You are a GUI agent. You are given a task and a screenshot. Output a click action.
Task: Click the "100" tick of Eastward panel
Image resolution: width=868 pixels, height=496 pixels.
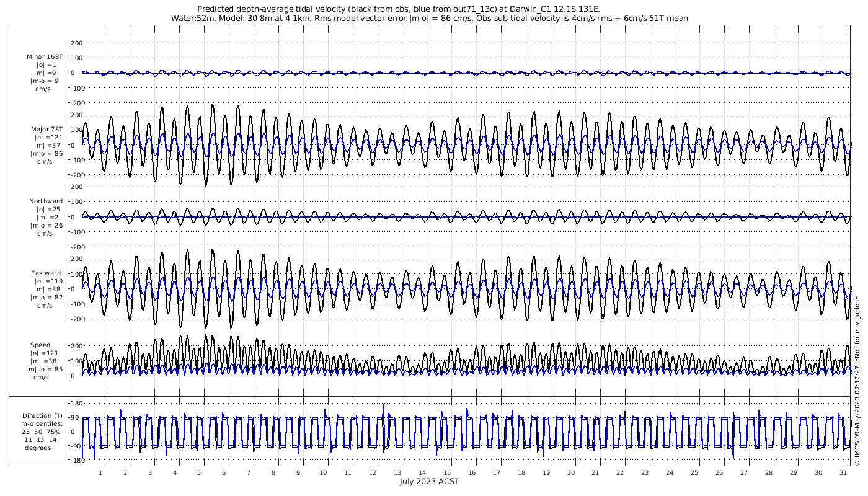coord(77,274)
